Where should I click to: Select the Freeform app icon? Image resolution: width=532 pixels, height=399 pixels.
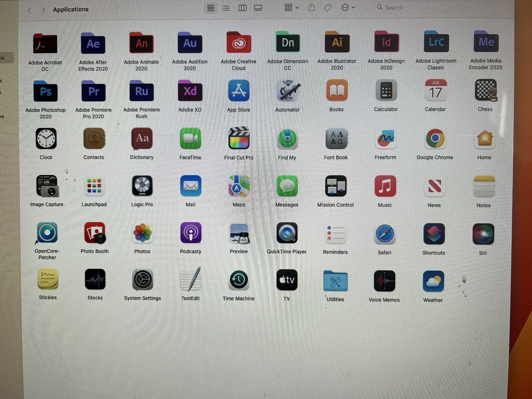coord(385,139)
